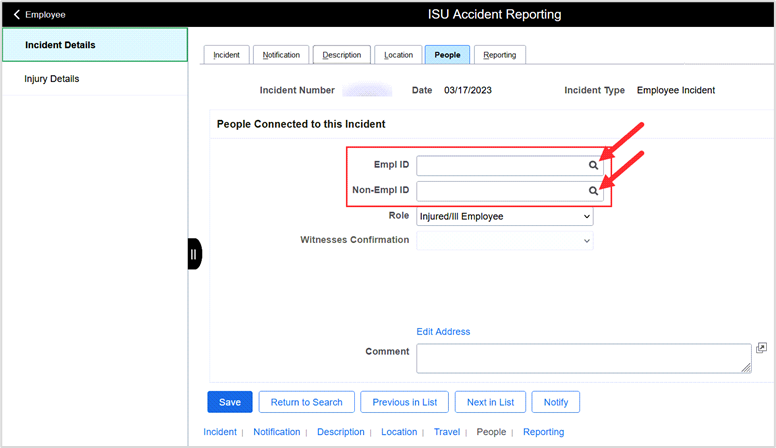This screenshot has width=776, height=448.
Task: Click the Return to Search button
Action: (x=306, y=402)
